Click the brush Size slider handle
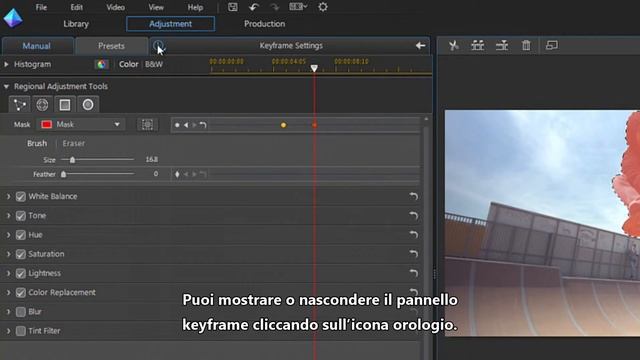The image size is (640, 360). click(x=72, y=160)
